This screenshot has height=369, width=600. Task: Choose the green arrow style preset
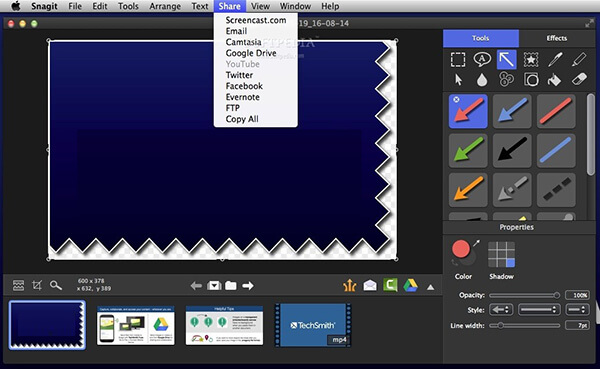(x=468, y=150)
